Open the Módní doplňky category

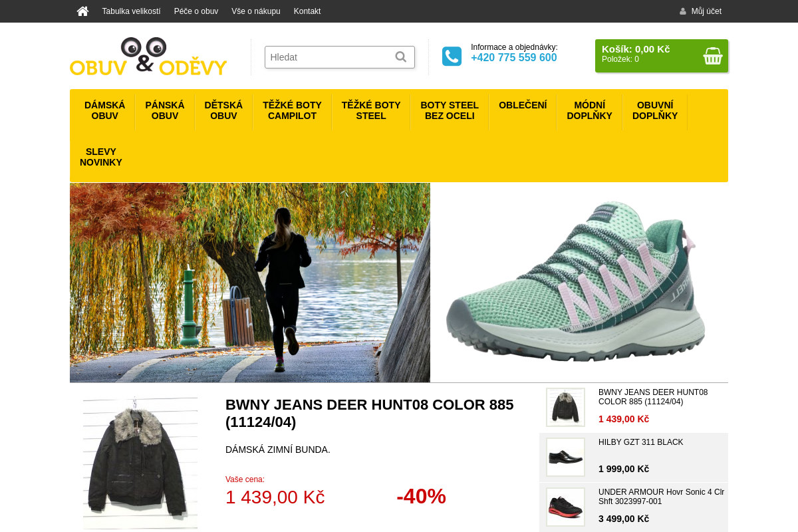coord(589,110)
